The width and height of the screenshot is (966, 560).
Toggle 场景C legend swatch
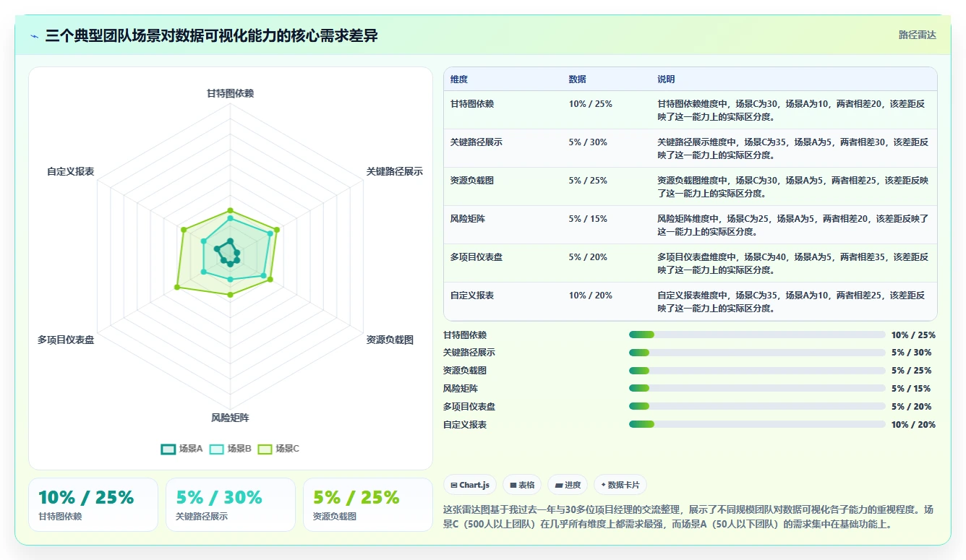coord(265,449)
